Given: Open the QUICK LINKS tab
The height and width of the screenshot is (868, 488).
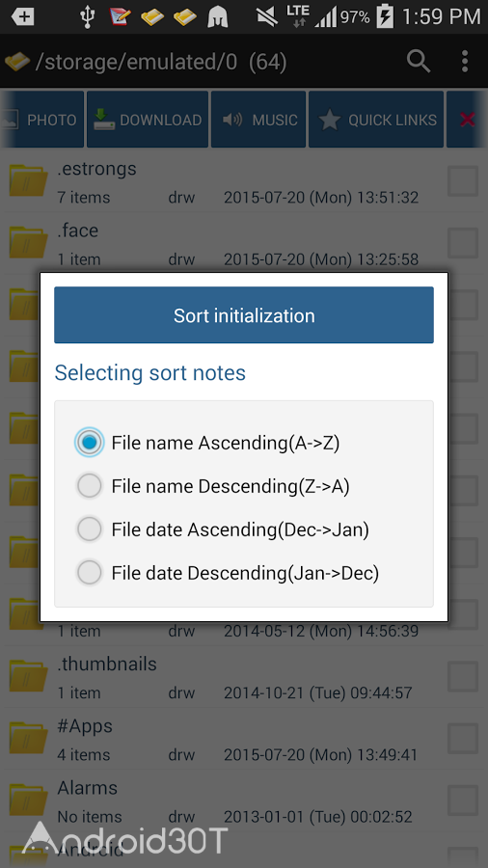Looking at the screenshot, I should 376,120.
